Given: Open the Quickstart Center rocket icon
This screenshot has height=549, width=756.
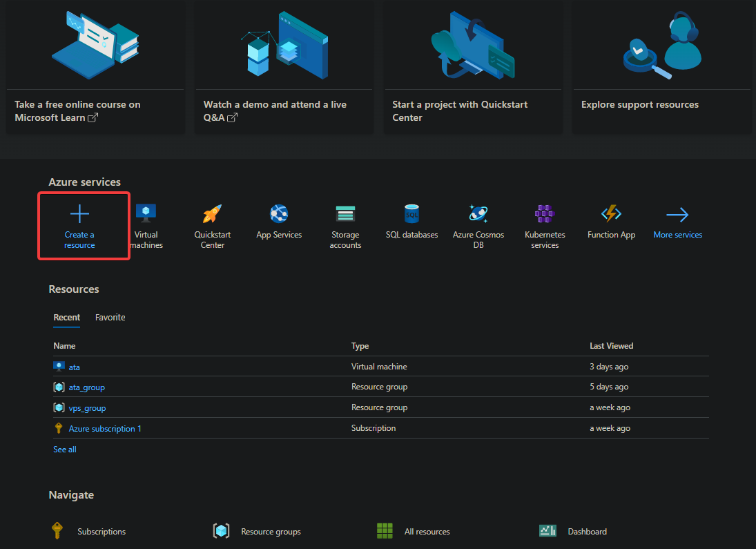Looking at the screenshot, I should [x=212, y=213].
